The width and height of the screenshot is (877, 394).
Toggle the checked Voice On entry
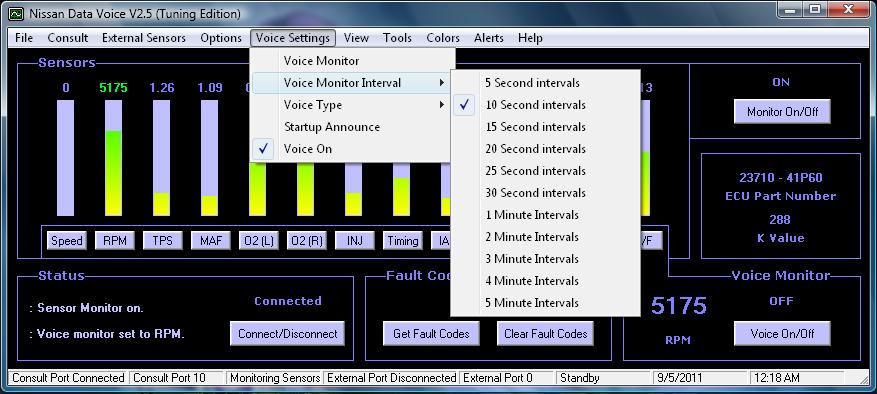point(352,149)
